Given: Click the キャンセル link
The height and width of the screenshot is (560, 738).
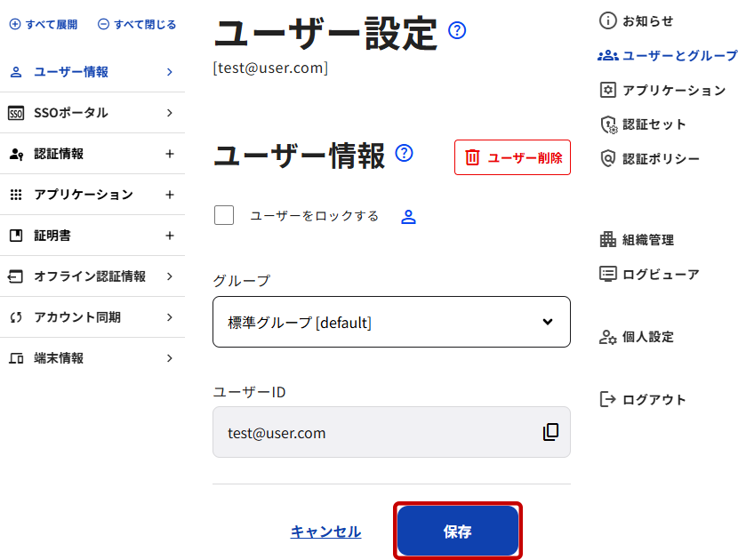Looking at the screenshot, I should click(x=325, y=532).
